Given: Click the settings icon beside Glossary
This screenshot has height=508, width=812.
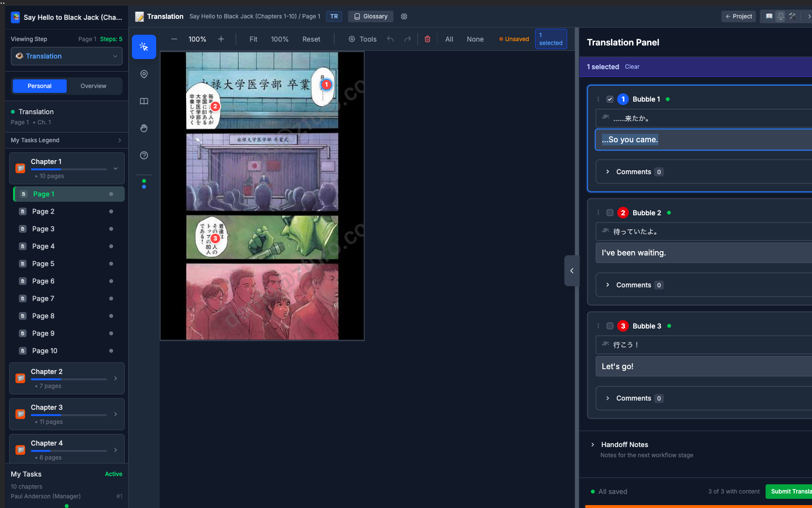Looking at the screenshot, I should pyautogui.click(x=404, y=16).
